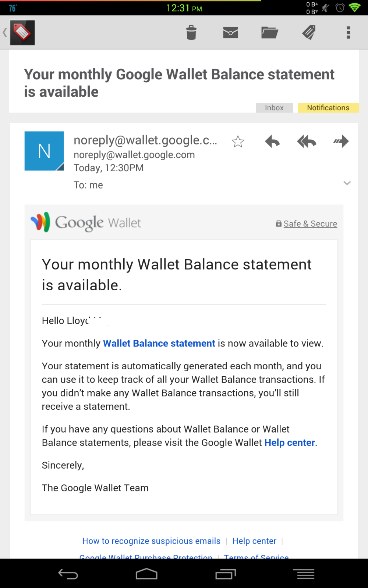Image resolution: width=368 pixels, height=588 pixels.
Task: Expand recipient details chevron
Action: (x=347, y=183)
